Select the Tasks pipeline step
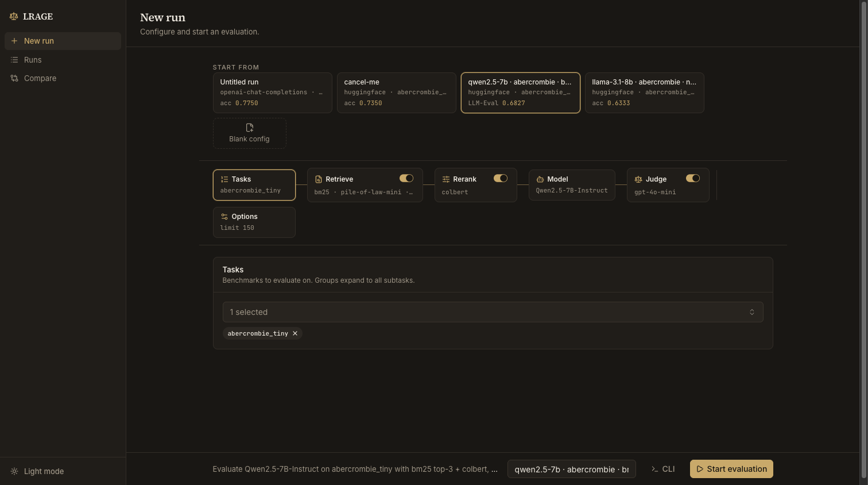This screenshot has height=485, width=868. [x=254, y=185]
